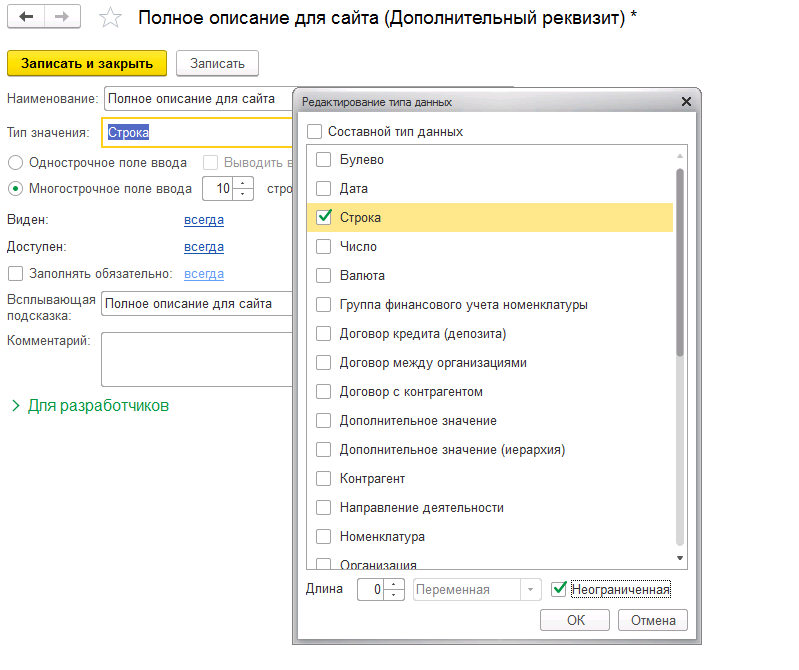The width and height of the screenshot is (799, 670).
Task: Check Группа финансового учета номенклатуры
Action: pos(324,305)
